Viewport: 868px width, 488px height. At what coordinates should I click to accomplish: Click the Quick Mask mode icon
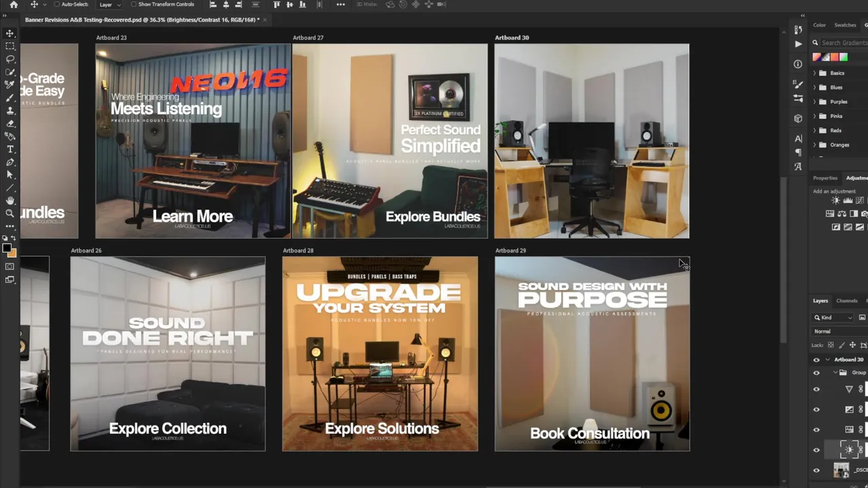coord(9,266)
